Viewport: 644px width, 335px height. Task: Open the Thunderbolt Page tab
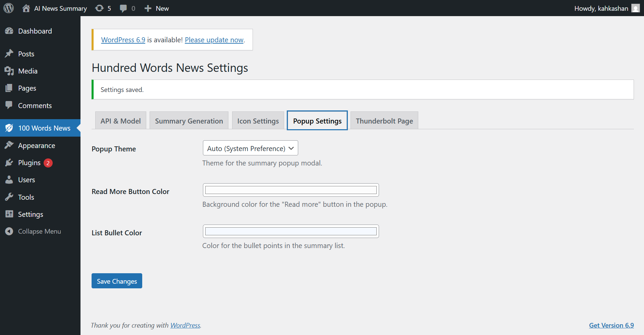pos(384,121)
